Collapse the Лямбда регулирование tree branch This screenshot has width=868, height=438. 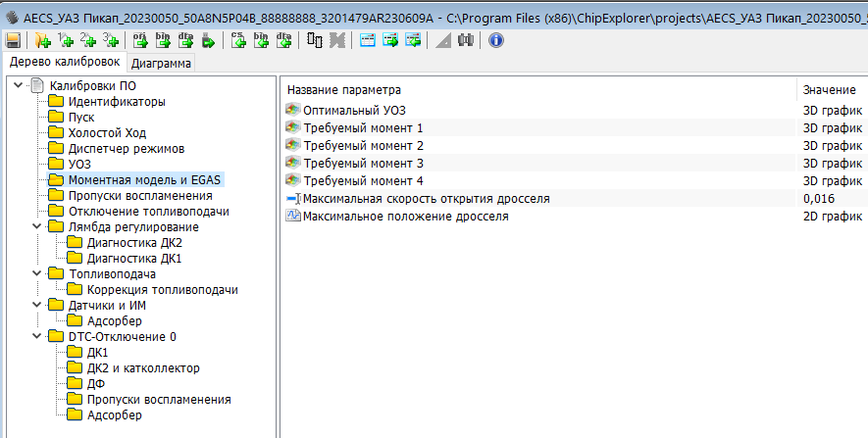37,227
